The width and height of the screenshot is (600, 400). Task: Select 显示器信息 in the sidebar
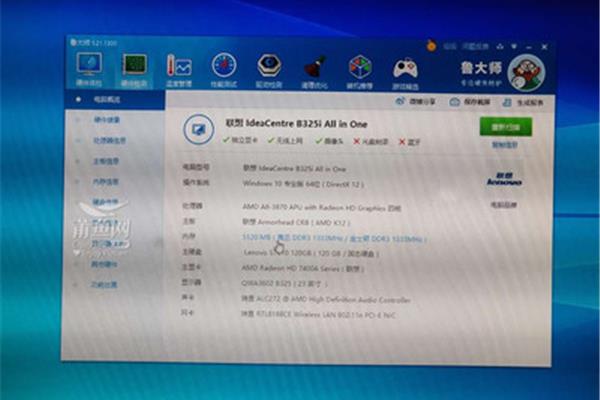108,243
